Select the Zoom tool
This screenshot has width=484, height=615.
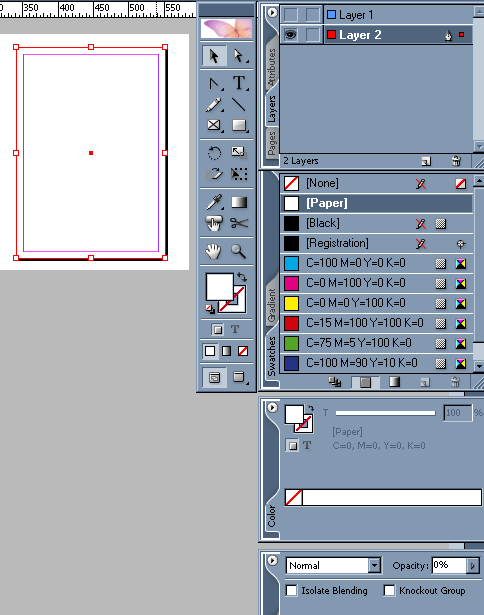(239, 251)
